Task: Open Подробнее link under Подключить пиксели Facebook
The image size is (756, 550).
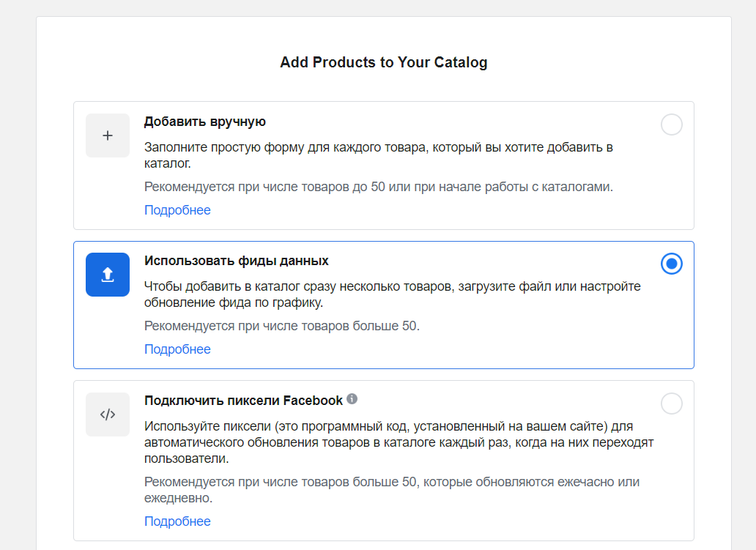Action: [177, 521]
